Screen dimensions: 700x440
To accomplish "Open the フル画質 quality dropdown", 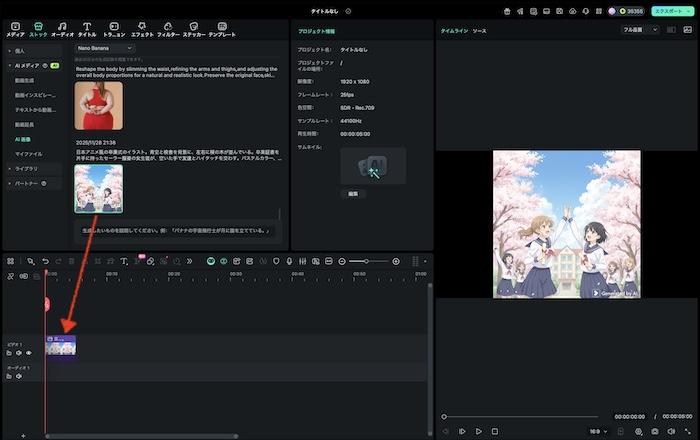I will point(640,30).
